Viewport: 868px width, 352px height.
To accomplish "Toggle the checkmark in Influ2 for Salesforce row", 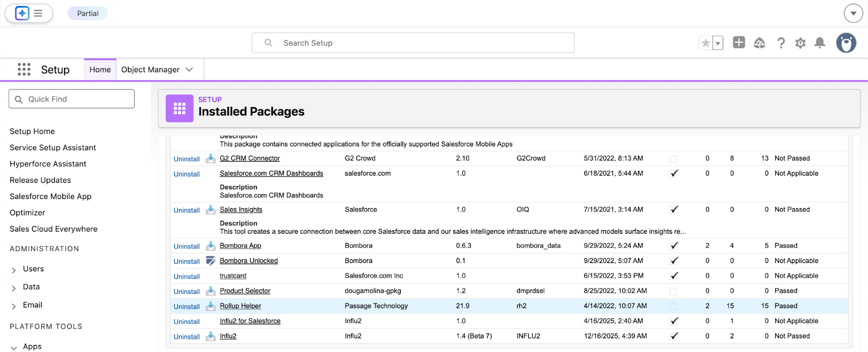I will click(674, 321).
